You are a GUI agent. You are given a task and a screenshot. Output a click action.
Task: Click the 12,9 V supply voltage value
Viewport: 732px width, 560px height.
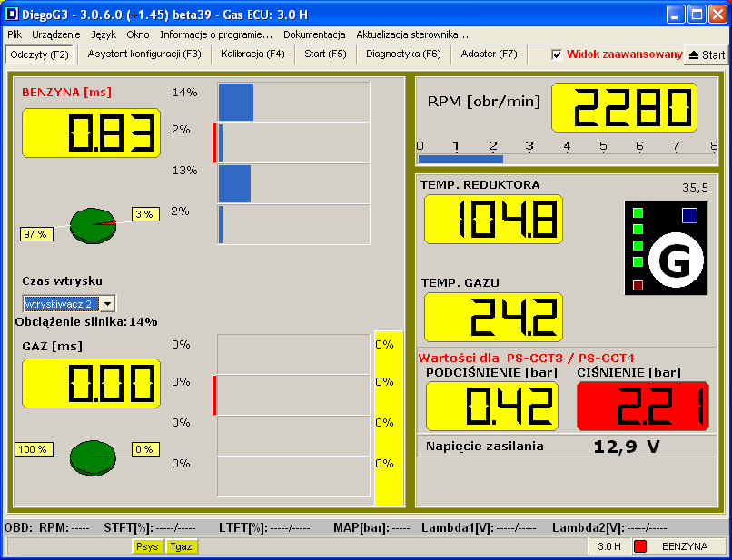point(627,447)
